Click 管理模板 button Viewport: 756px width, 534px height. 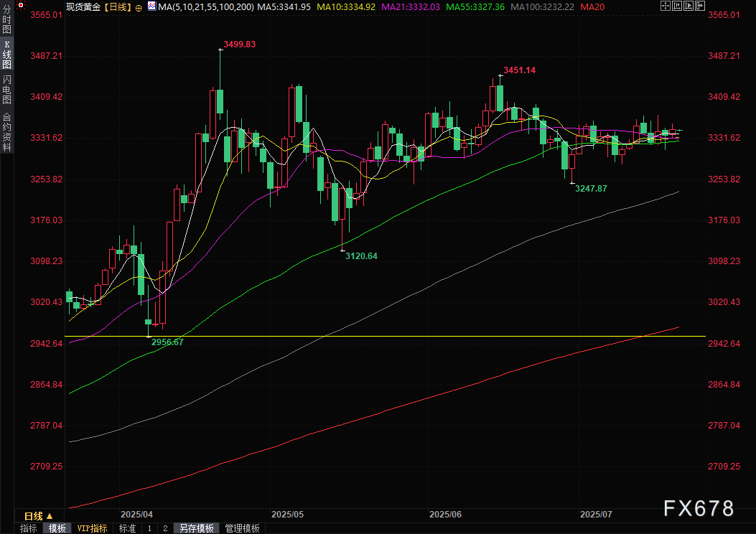pyautogui.click(x=242, y=528)
